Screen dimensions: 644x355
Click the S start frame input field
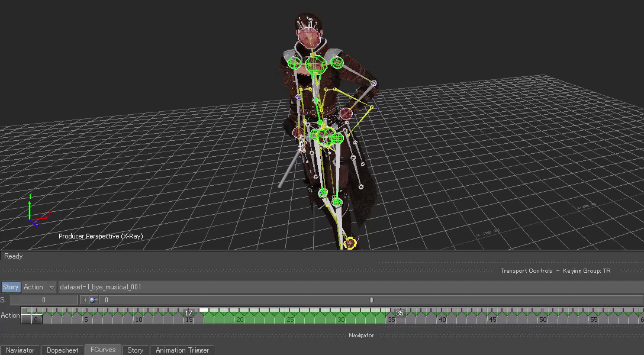tap(43, 300)
